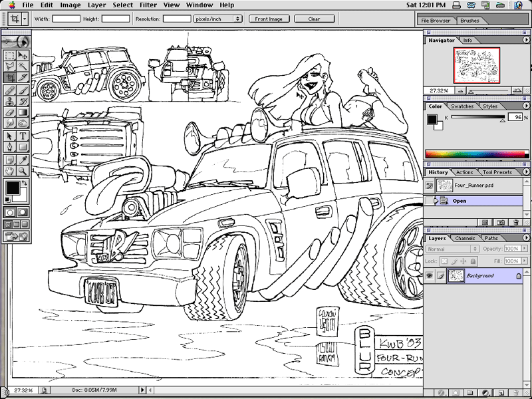
Task: Click the Gradient tool
Action: click(x=23, y=112)
